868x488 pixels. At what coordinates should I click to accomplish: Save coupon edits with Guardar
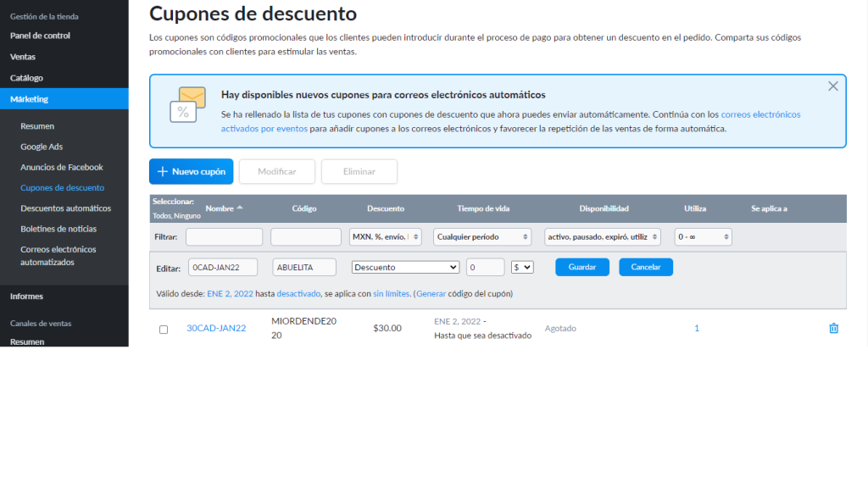581,267
